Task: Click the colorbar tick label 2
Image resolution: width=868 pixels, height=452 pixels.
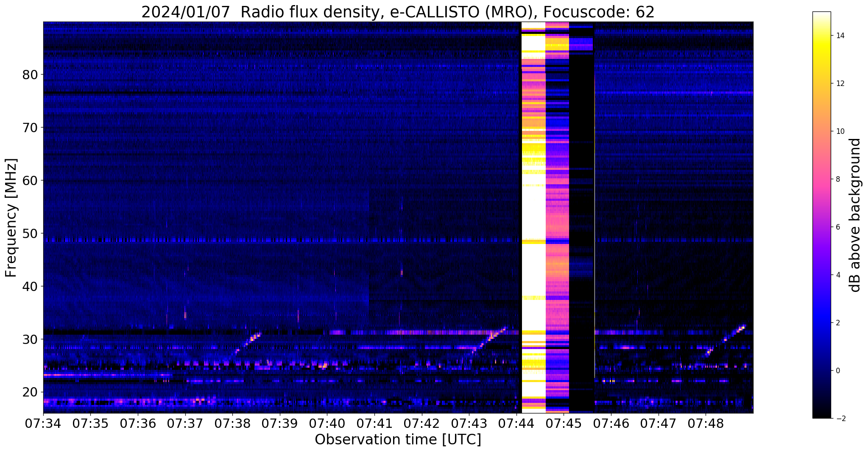Action: click(x=837, y=323)
